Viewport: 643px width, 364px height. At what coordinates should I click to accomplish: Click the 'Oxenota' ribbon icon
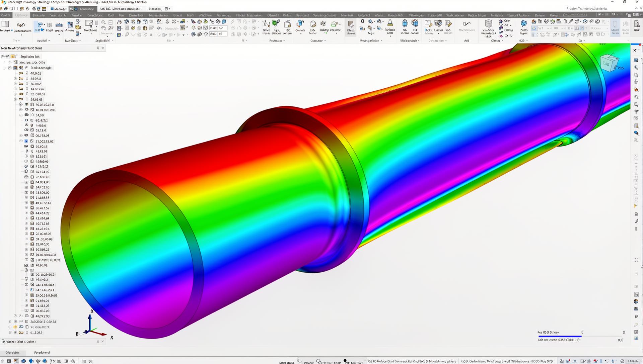300,23
